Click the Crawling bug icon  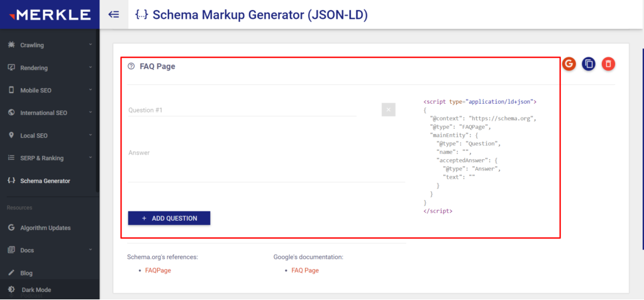pos(11,45)
